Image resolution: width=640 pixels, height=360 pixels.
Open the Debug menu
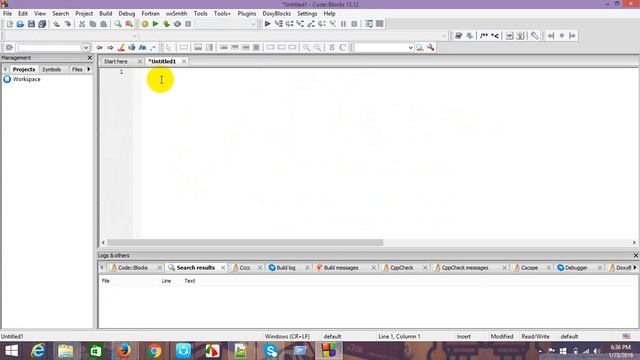tap(127, 13)
